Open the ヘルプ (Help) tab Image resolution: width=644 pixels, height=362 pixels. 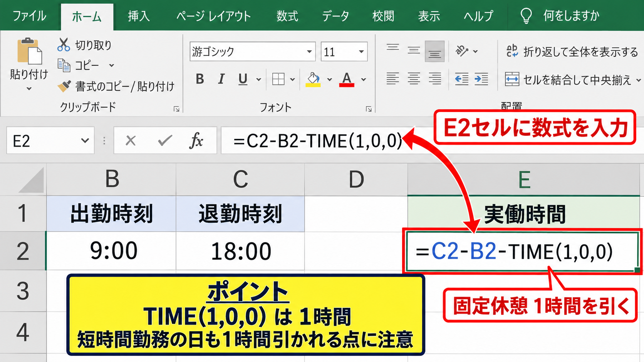click(x=478, y=16)
